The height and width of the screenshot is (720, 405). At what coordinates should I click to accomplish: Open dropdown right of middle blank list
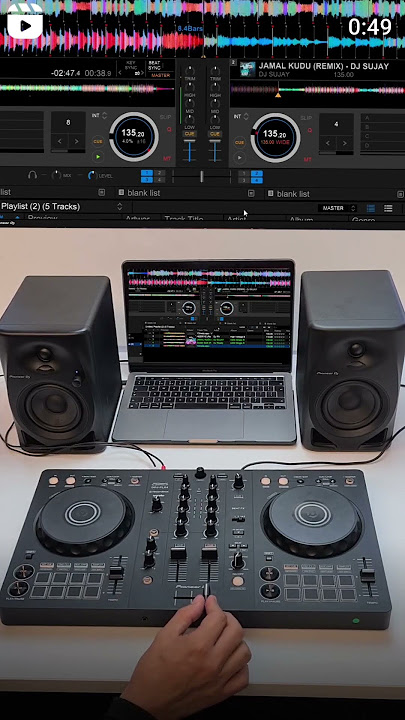[251, 193]
